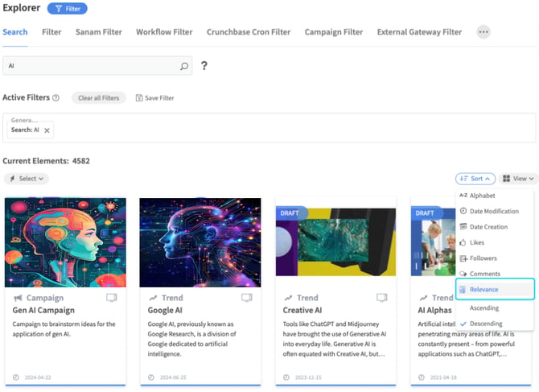Sort by Relevance
The width and height of the screenshot is (539, 392).
click(495, 289)
